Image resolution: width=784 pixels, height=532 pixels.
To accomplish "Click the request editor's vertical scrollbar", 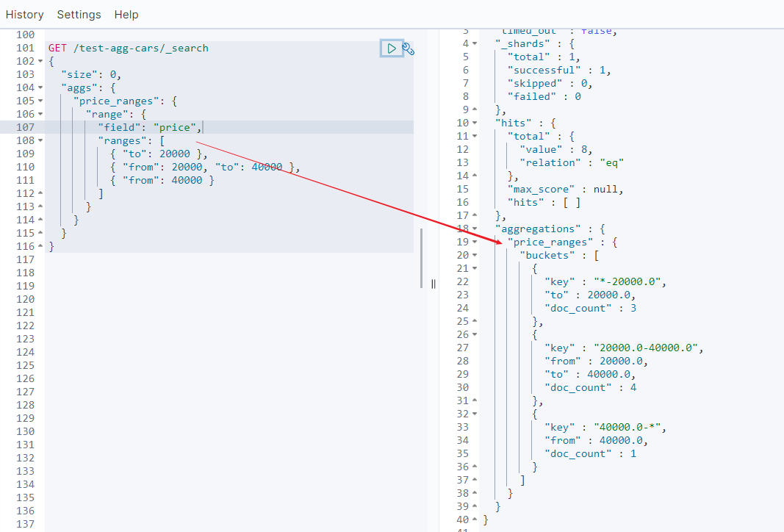I will pos(422,257).
